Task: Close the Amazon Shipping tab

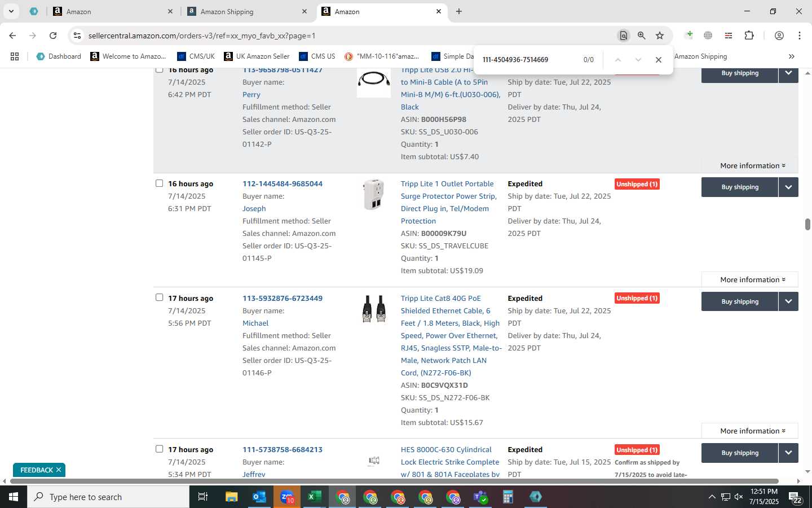Action: click(x=304, y=11)
